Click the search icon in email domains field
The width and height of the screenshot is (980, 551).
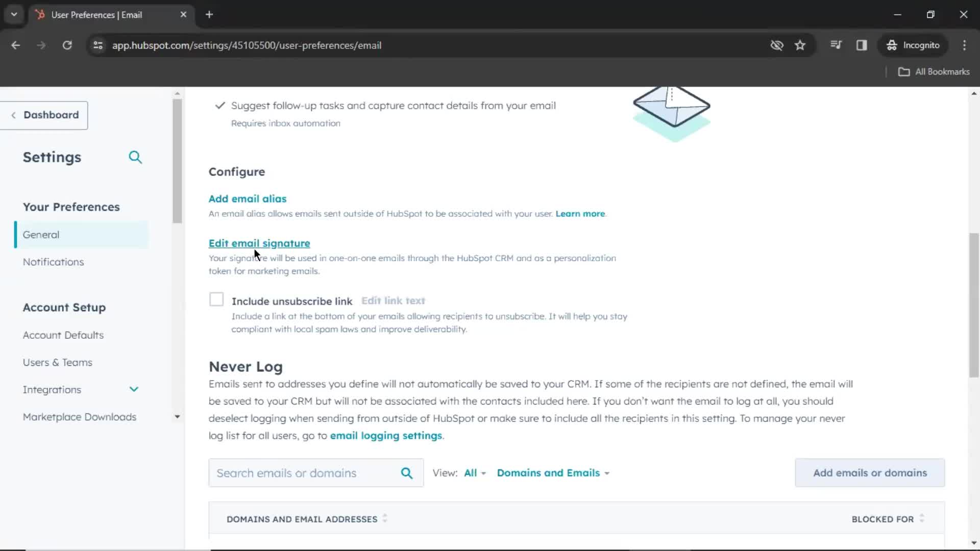click(408, 472)
